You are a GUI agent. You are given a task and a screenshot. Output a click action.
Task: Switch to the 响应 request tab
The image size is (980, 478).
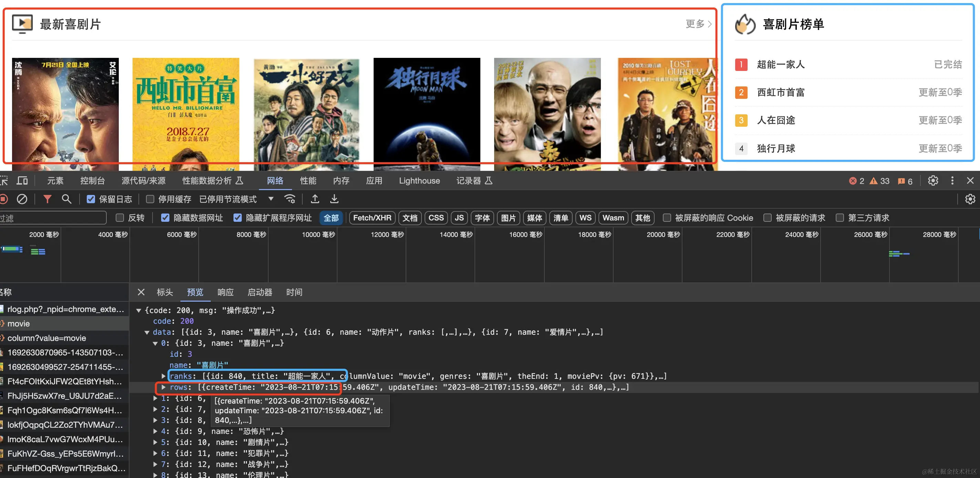pyautogui.click(x=225, y=292)
